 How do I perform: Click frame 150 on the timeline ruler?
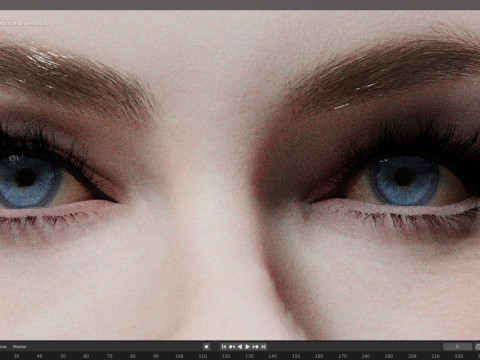pyautogui.click(x=296, y=356)
